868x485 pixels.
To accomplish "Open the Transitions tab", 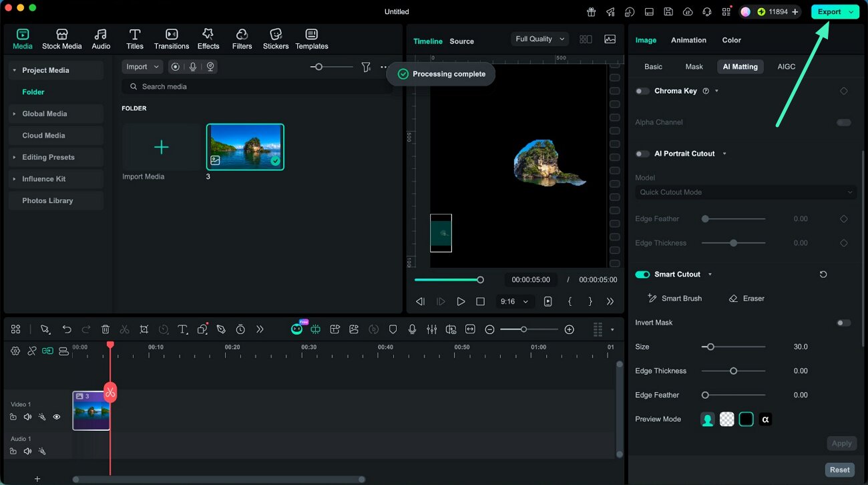I will click(x=172, y=39).
